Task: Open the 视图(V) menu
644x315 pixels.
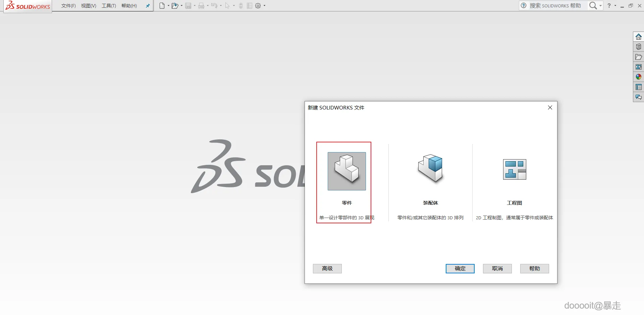Action: (89, 6)
